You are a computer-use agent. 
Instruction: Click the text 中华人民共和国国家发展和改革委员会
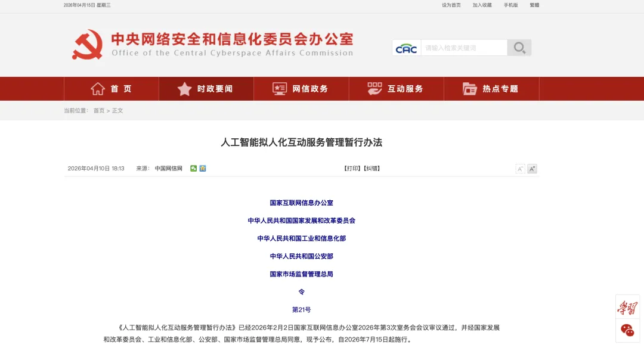coord(302,220)
